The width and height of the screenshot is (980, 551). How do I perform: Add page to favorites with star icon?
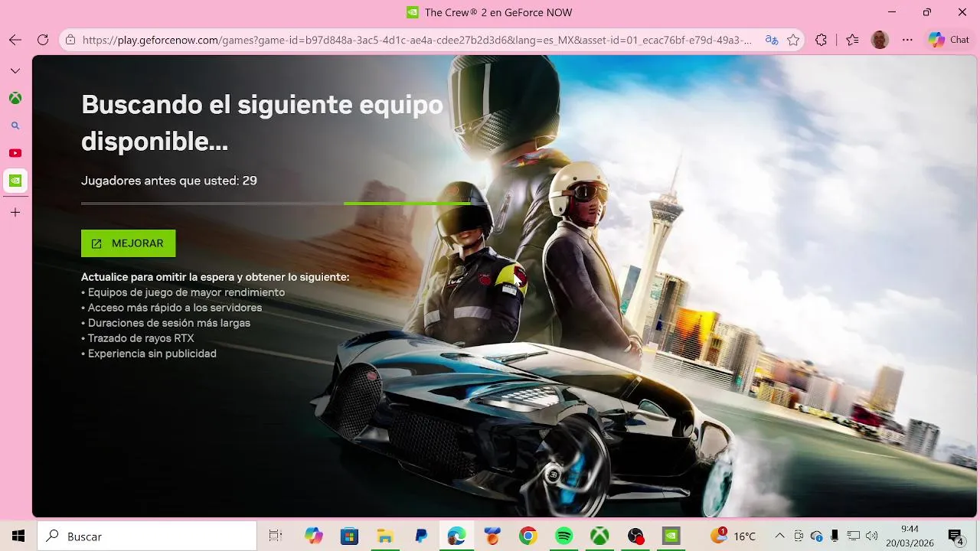click(793, 40)
